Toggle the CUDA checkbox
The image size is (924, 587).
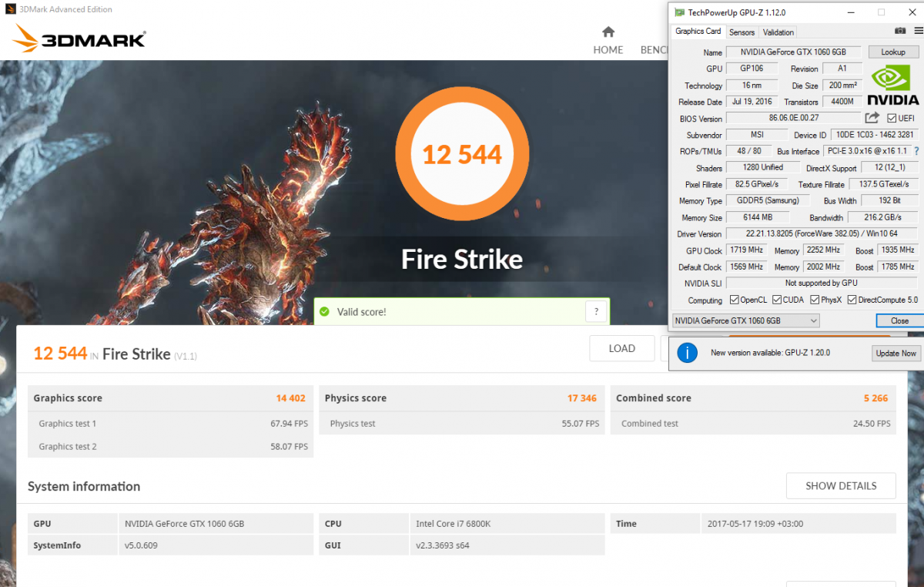tap(777, 300)
